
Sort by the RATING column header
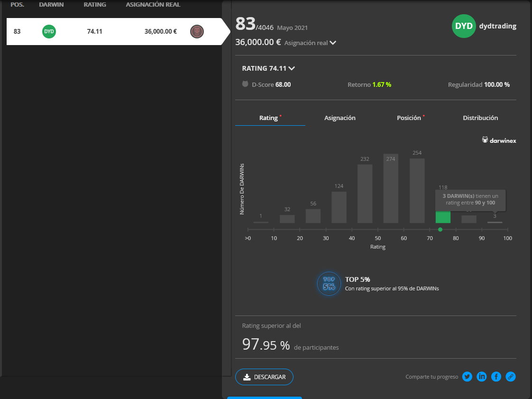[x=95, y=5]
